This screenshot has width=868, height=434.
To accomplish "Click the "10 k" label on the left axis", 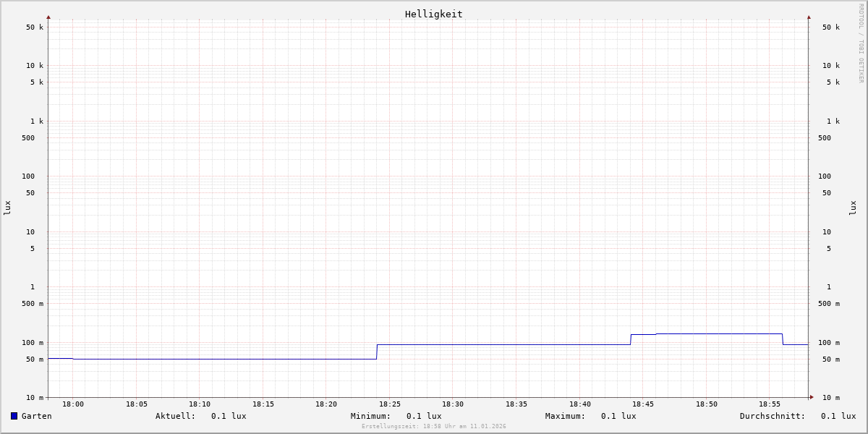I will (35, 66).
